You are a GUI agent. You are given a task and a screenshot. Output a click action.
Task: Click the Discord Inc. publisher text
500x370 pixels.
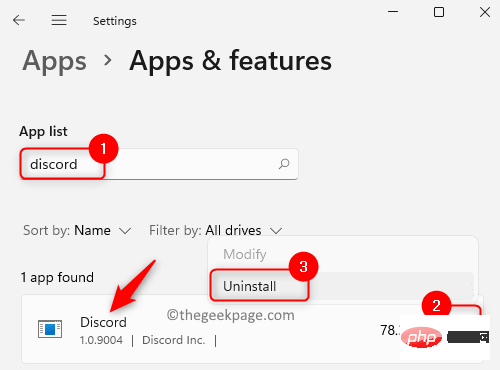[174, 340]
